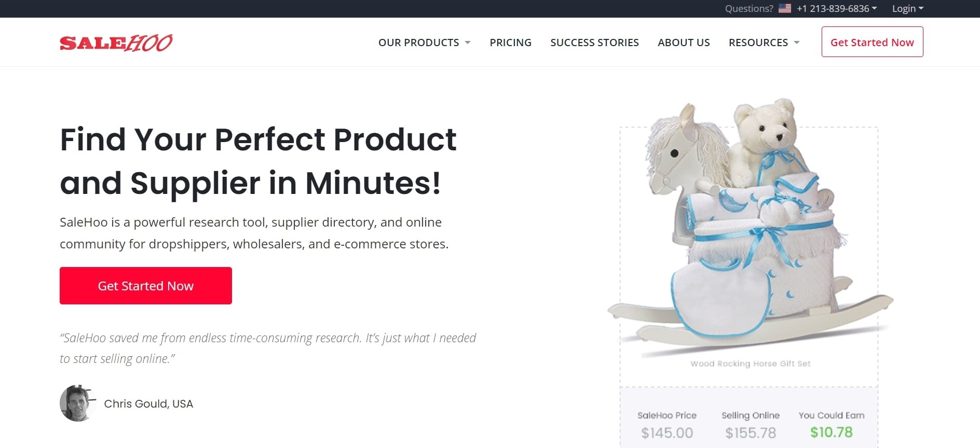This screenshot has height=448, width=980.
Task: Select About Us in navigation bar
Action: 684,43
